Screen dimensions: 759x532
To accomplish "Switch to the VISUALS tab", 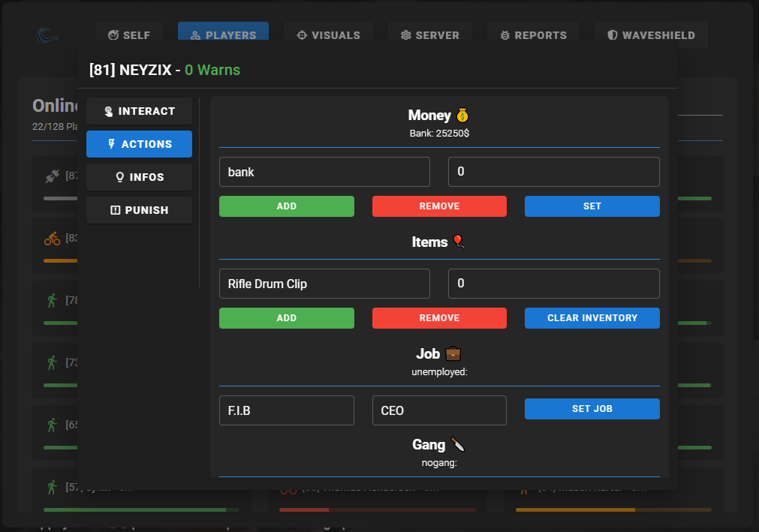I will tap(329, 35).
